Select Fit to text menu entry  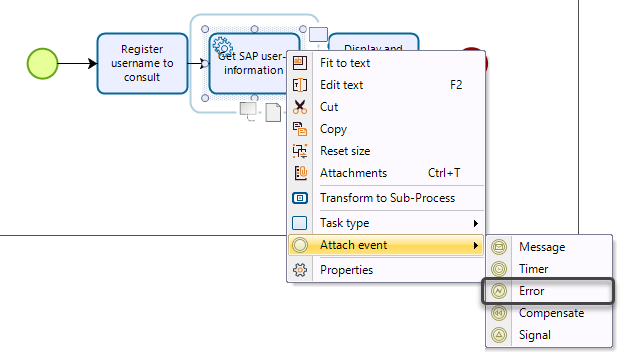tap(386, 63)
